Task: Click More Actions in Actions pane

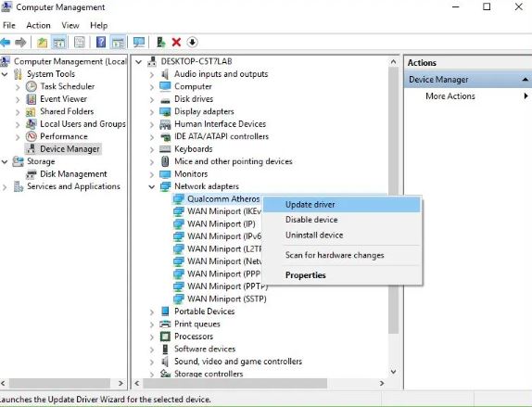Action: [450, 96]
